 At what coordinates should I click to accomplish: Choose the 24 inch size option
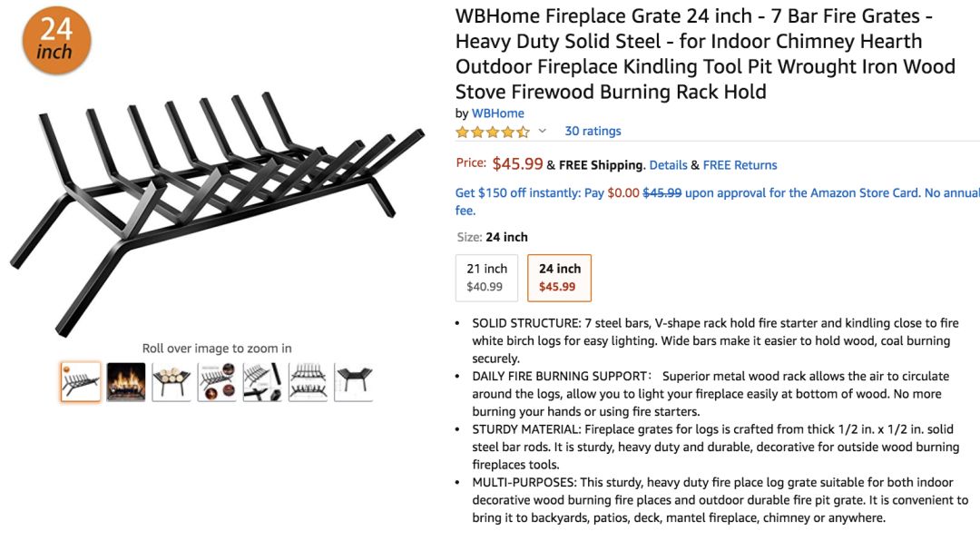click(x=559, y=277)
